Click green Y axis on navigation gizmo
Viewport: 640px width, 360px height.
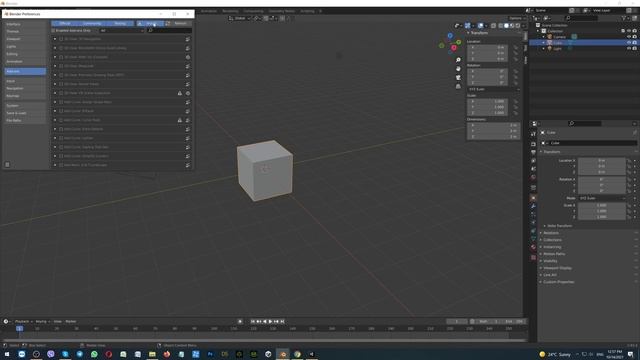click(x=459, y=42)
